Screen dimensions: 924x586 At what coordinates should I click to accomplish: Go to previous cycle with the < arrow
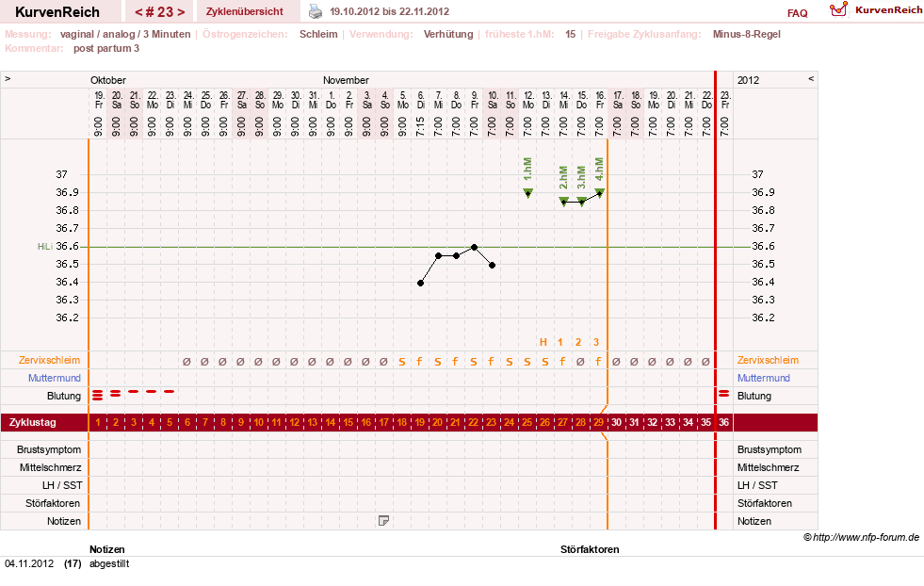[139, 12]
